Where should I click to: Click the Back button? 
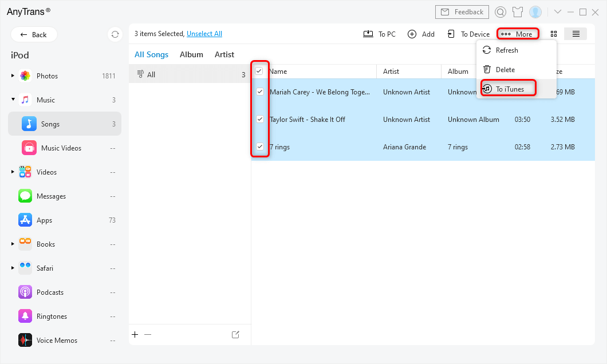[34, 34]
